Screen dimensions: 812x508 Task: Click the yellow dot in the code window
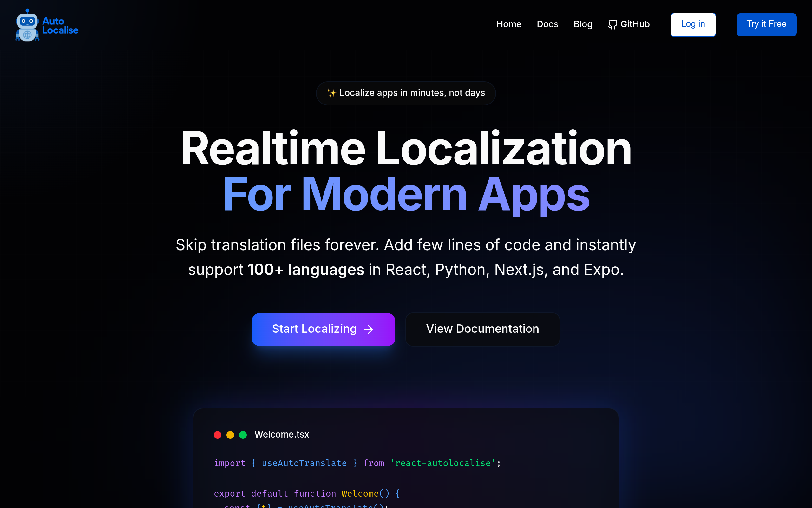point(230,435)
